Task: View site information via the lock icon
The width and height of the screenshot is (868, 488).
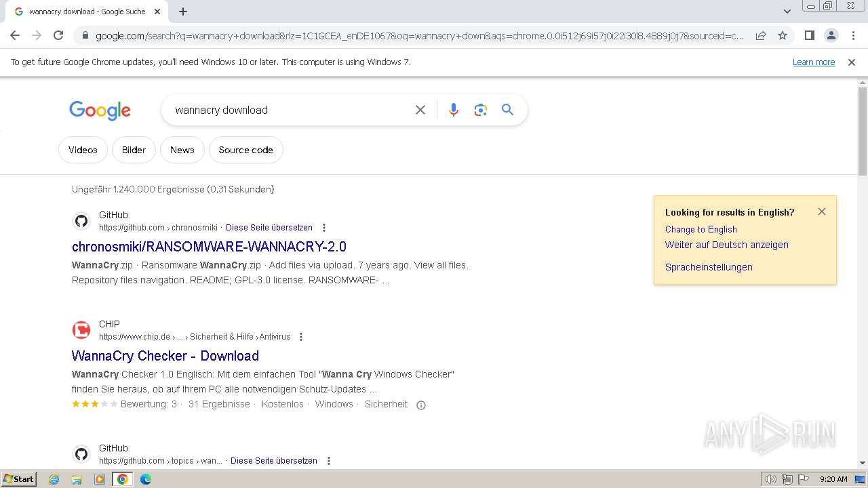Action: coord(85,36)
